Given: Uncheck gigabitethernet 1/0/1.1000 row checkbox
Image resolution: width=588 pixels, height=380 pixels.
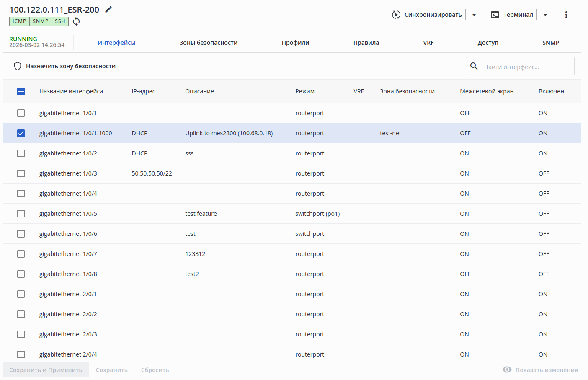Looking at the screenshot, I should coord(21,133).
